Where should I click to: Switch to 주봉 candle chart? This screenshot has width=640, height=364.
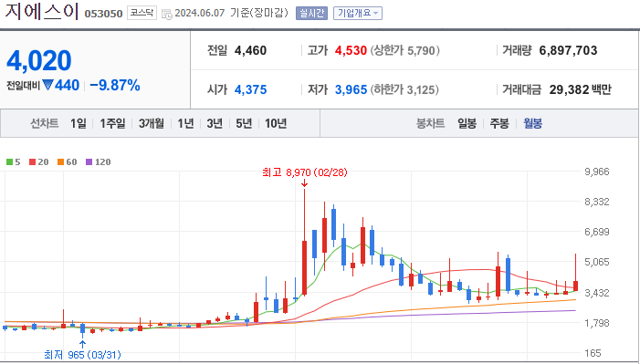point(499,123)
